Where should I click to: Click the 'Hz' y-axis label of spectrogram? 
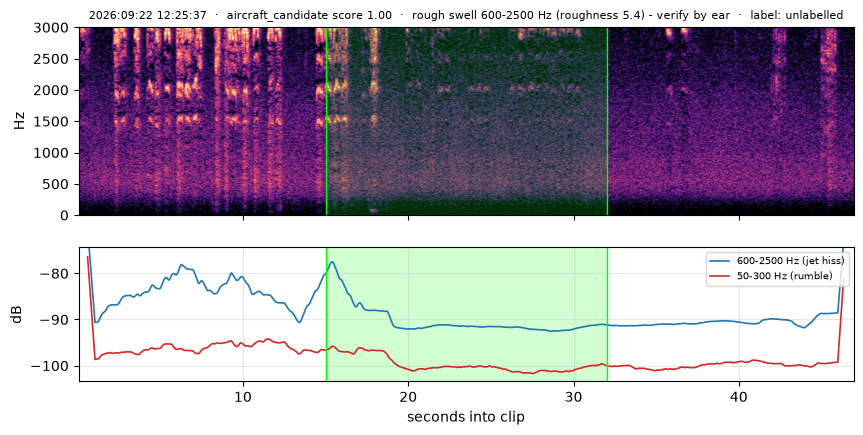point(19,121)
